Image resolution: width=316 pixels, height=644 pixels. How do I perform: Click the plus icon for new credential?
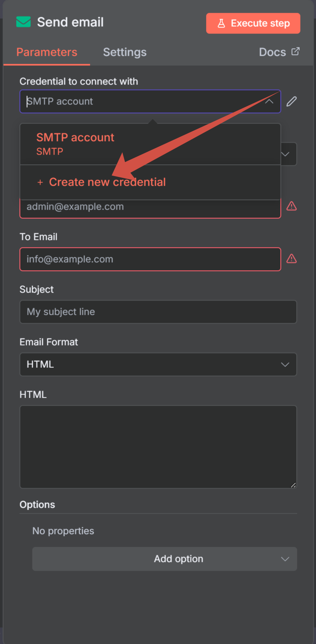[40, 183]
